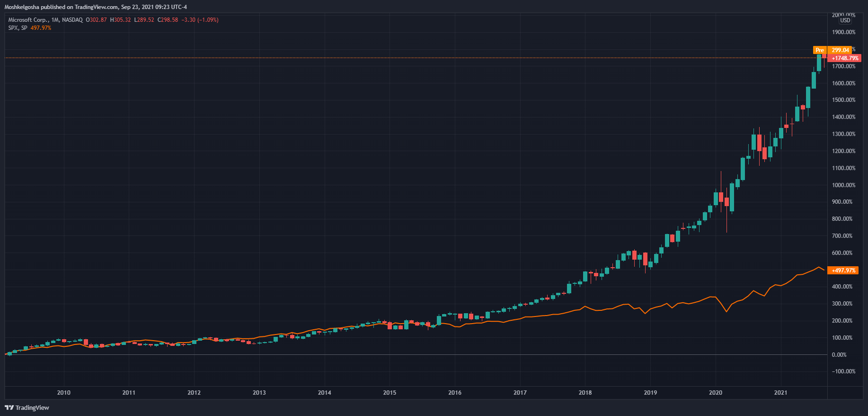The image size is (868, 416).
Task: Click the +1748.79% Microsoft price label
Action: tap(845, 58)
